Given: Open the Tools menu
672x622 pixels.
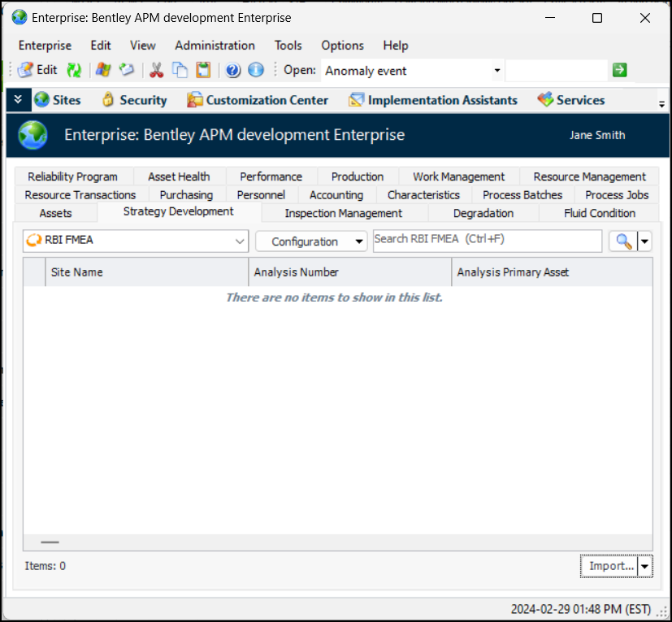Looking at the screenshot, I should coord(288,46).
